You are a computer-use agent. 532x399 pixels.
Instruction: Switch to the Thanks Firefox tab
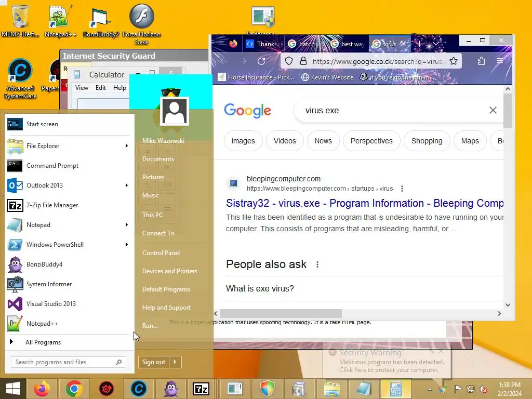pos(263,44)
